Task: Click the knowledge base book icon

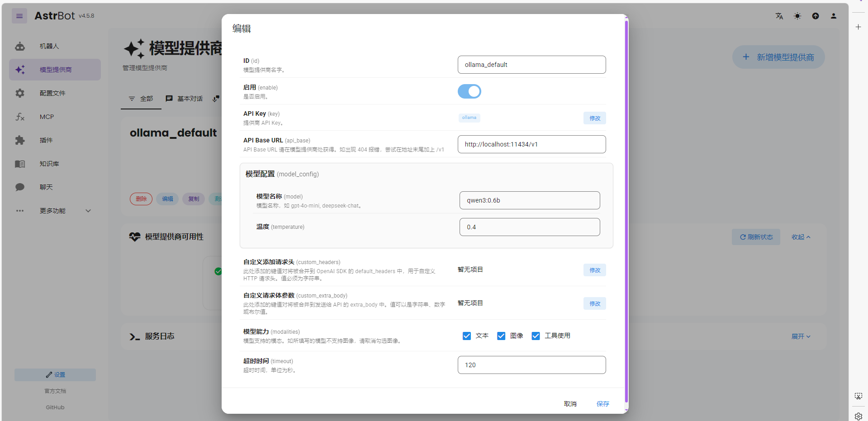Action: click(20, 164)
